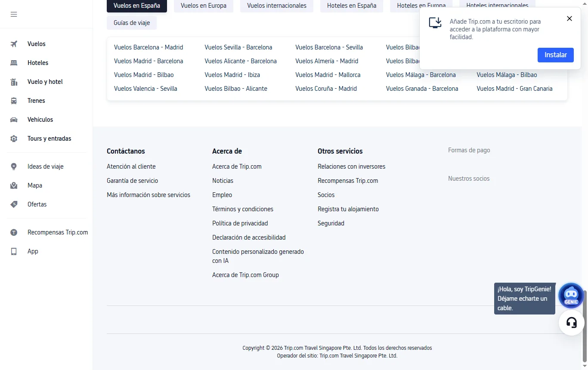This screenshot has height=370, width=588.
Task: Install Trip.com with the Instalar button
Action: point(556,55)
